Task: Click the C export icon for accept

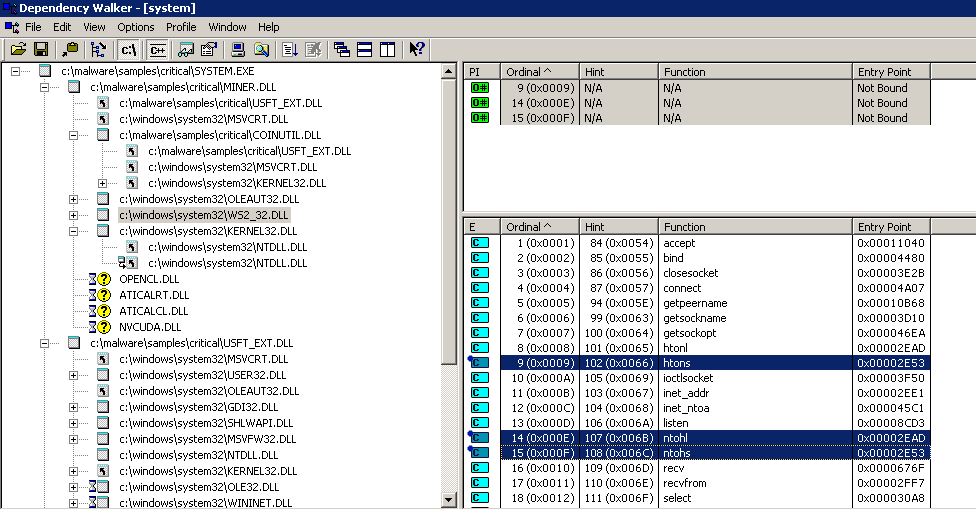Action: pyautogui.click(x=479, y=243)
